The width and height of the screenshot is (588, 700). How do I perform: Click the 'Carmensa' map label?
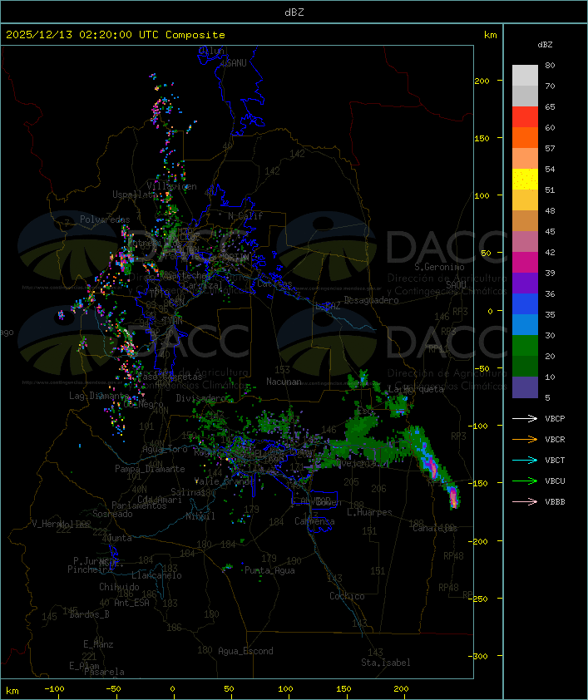pos(314,521)
